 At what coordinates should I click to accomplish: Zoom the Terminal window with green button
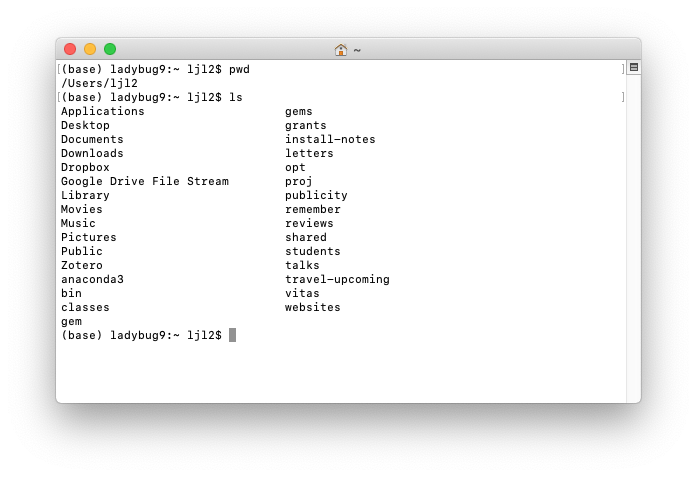pyautogui.click(x=110, y=49)
